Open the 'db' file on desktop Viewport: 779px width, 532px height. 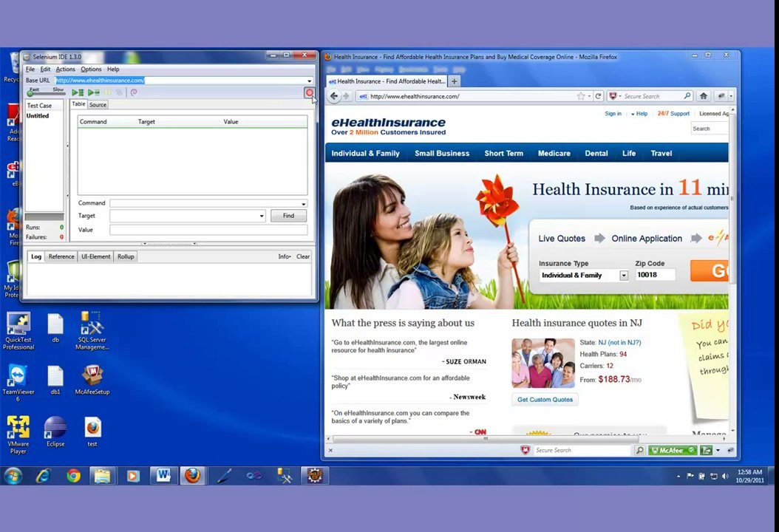click(x=55, y=328)
